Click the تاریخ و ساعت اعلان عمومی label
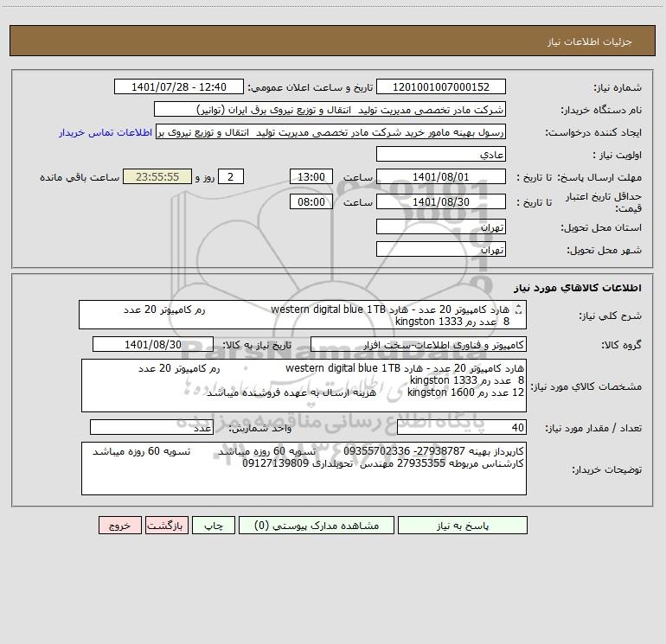 (311, 87)
